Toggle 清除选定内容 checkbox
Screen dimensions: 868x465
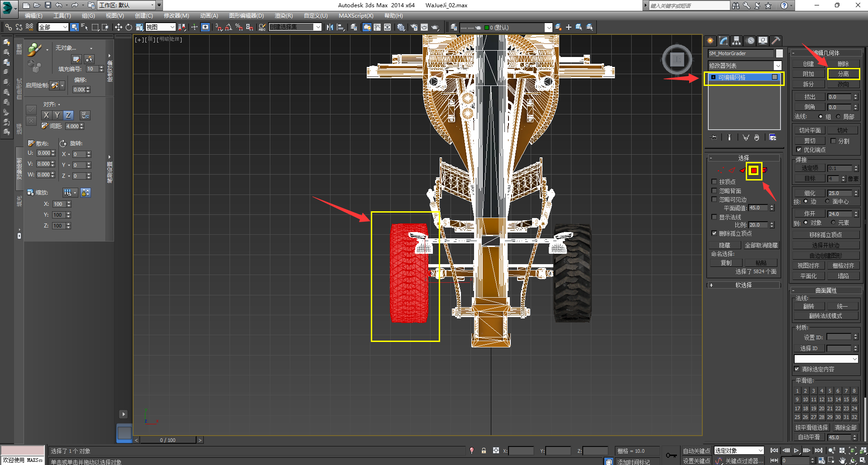click(797, 369)
